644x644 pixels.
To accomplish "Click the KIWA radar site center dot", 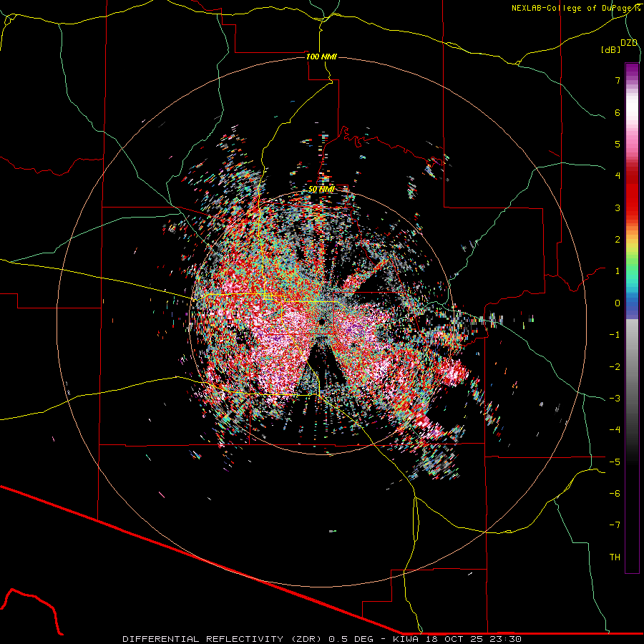I will (x=321, y=321).
